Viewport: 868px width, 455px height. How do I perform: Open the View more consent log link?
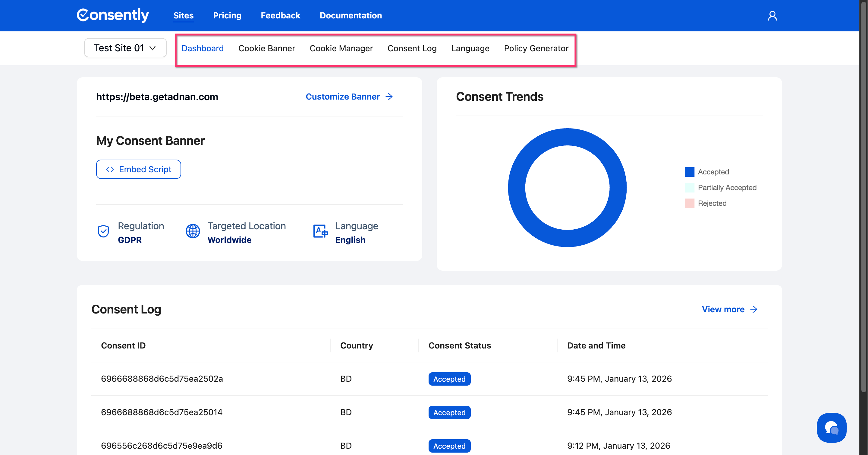[723, 309]
